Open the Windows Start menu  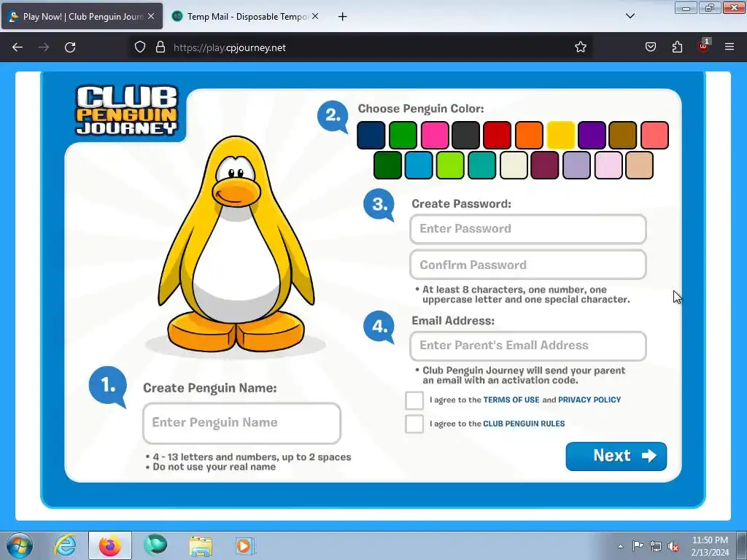pos(20,545)
